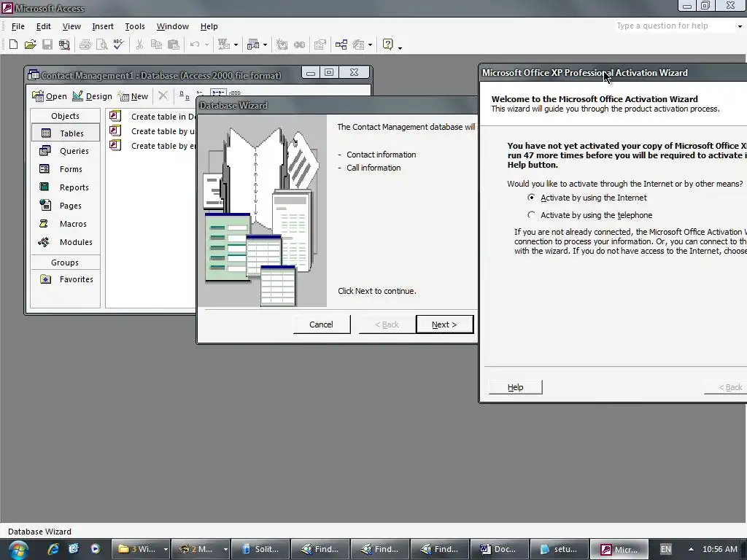Launch Internet Explorer from quick launch
The height and width of the screenshot is (560, 747).
point(53,549)
